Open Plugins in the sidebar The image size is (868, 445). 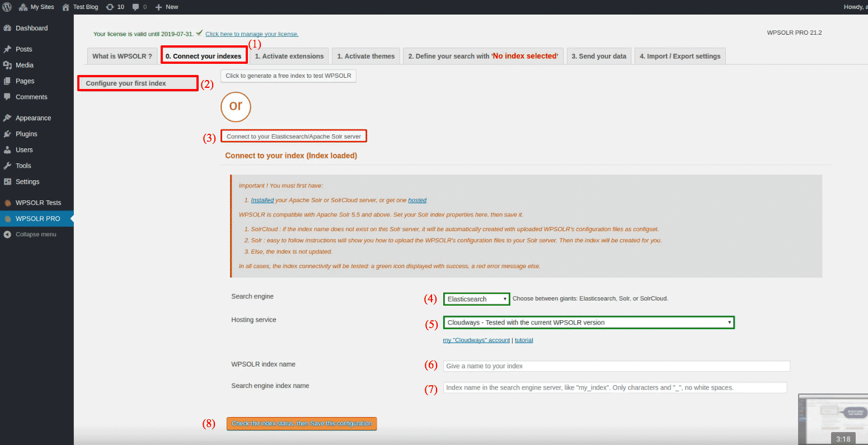37,134
